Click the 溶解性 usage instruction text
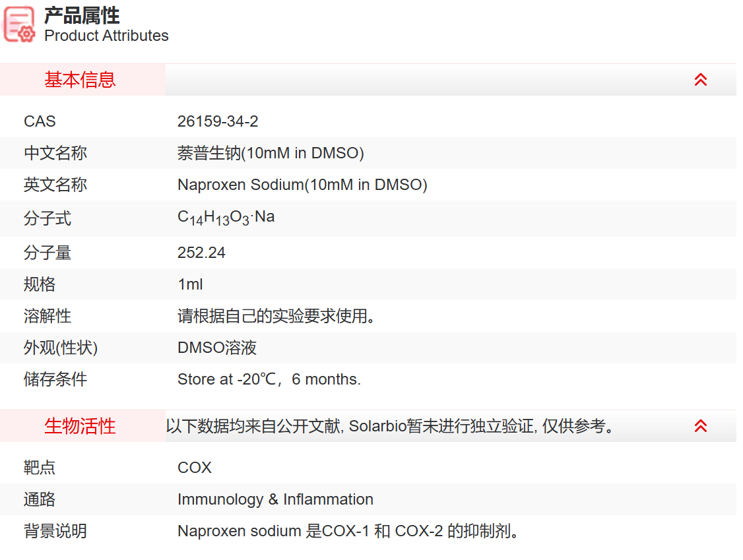743x560 pixels. coord(278,316)
